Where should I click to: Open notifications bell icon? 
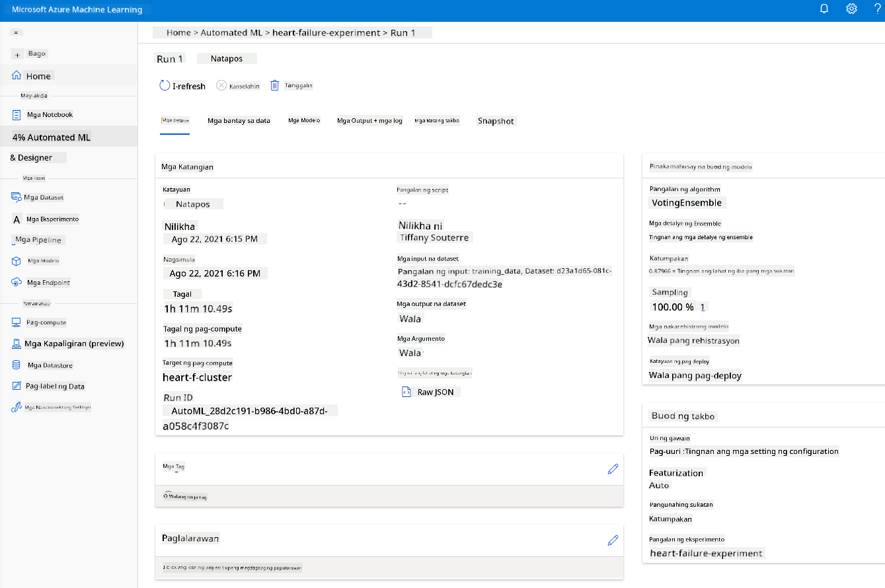click(x=824, y=9)
